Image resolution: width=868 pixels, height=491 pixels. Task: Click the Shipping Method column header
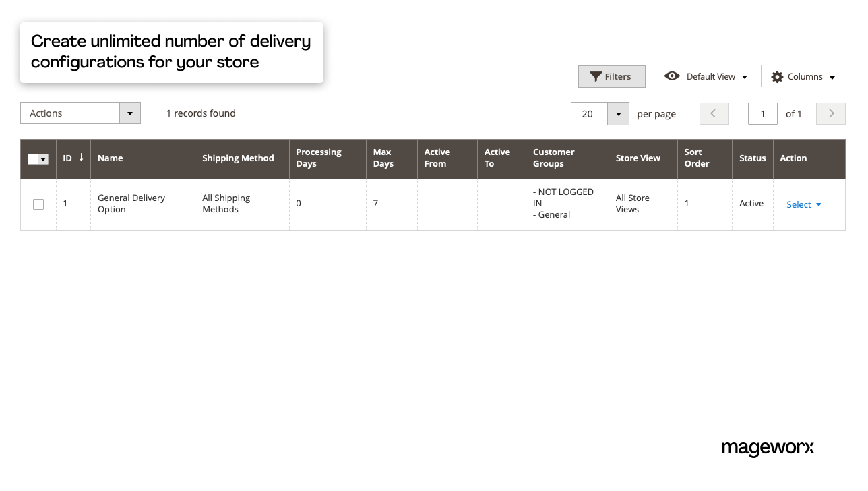point(238,158)
